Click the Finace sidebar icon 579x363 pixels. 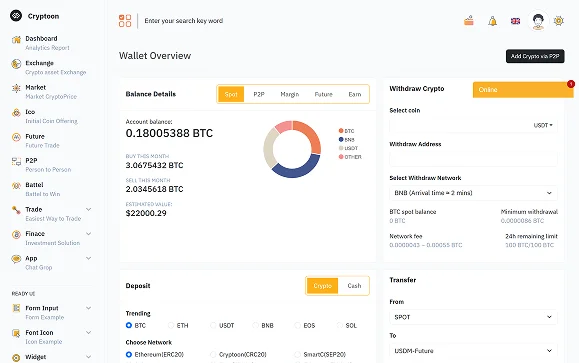coord(16,234)
